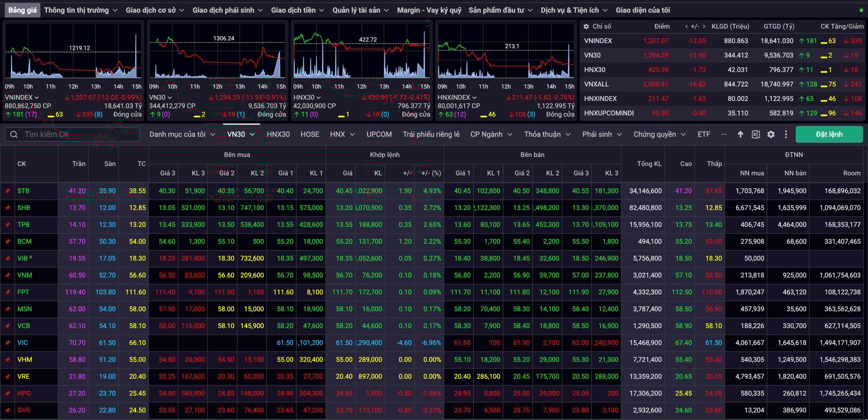
Task: Switch to the HOSE tab
Action: pyautogui.click(x=310, y=134)
